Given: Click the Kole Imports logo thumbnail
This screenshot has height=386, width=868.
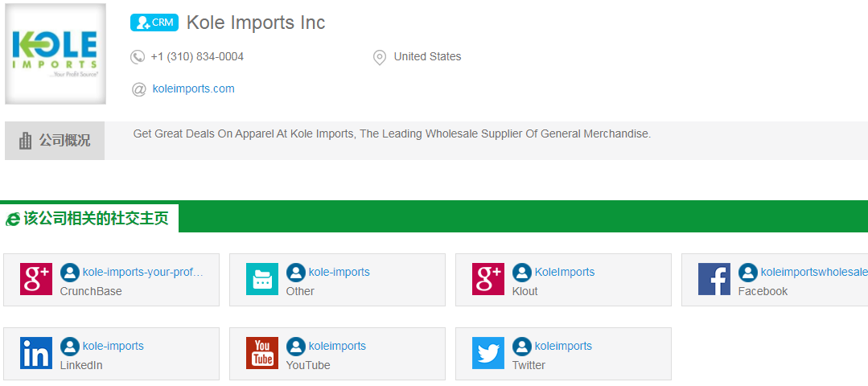Looking at the screenshot, I should point(56,54).
